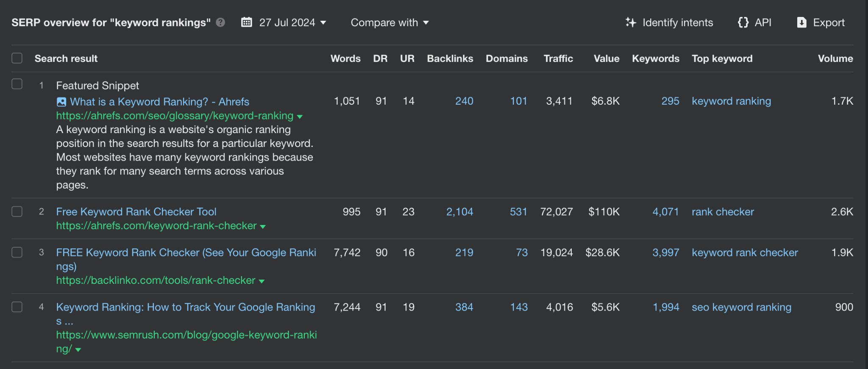Click the help question mark icon beside SERP overview title
The height and width of the screenshot is (369, 868).
point(220,22)
